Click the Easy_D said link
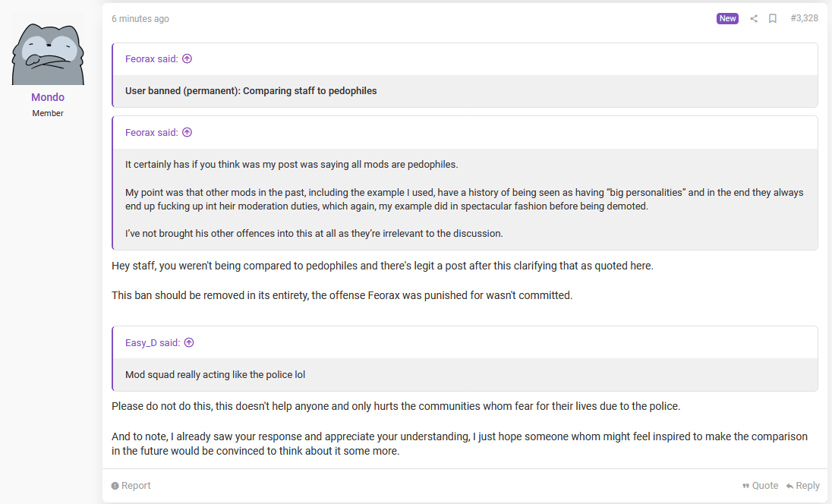Screen dimensions: 832x504 tap(153, 343)
